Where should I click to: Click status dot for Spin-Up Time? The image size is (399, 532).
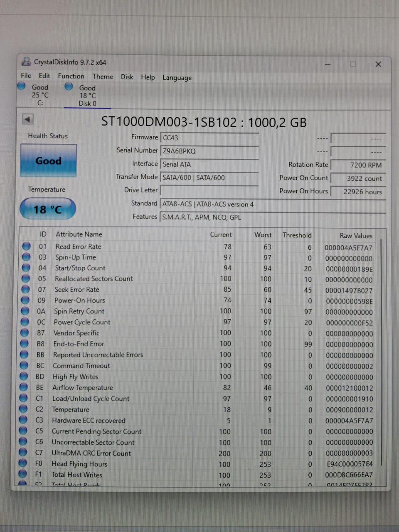26,257
